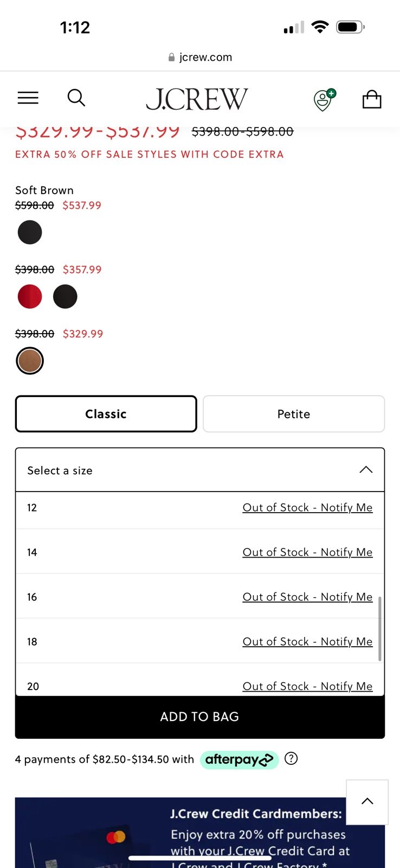The height and width of the screenshot is (868, 400).
Task: Click Notify Me link for size 14
Action: [307, 552]
